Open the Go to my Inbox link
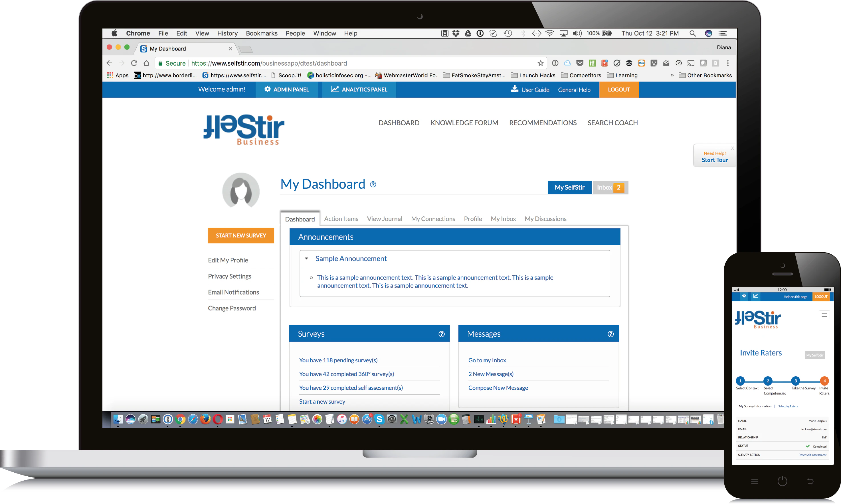 [x=487, y=360]
